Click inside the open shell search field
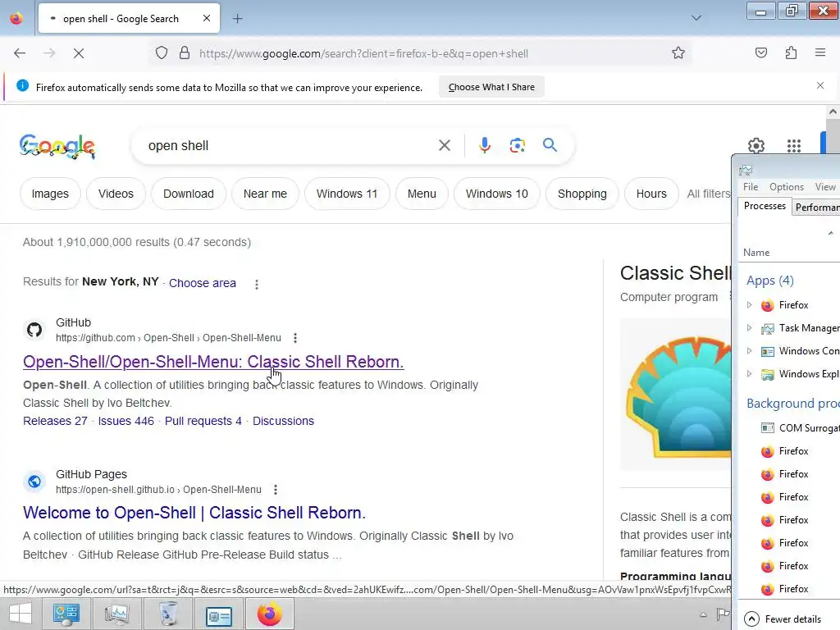The width and height of the screenshot is (840, 630). [x=290, y=146]
